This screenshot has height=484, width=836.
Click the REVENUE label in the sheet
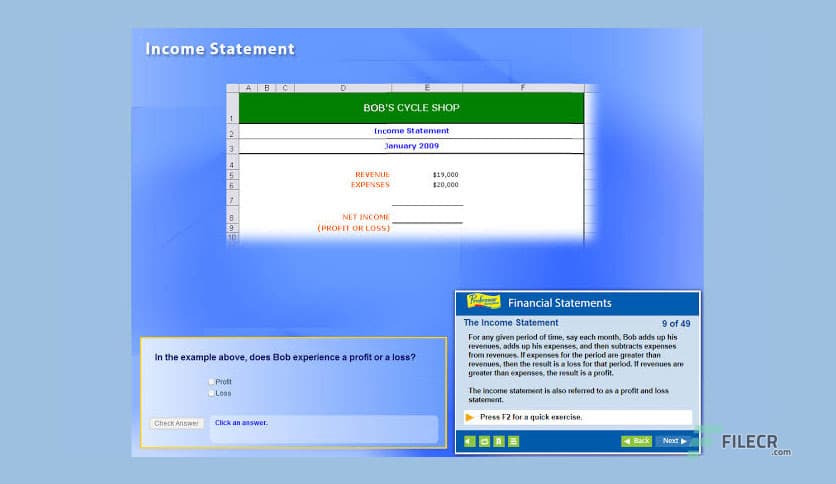pos(372,175)
